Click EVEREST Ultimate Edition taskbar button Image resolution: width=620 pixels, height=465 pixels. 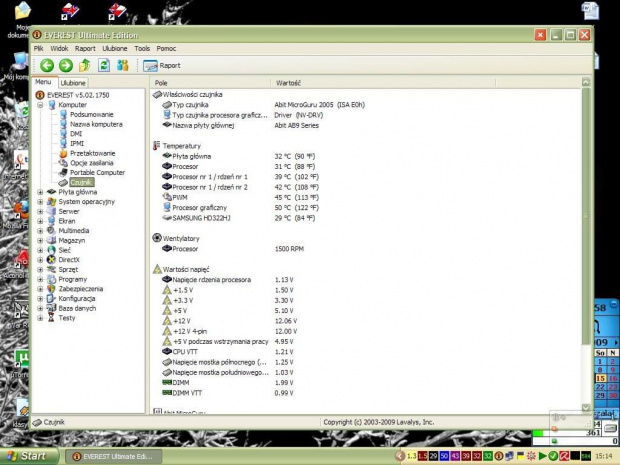113,456
